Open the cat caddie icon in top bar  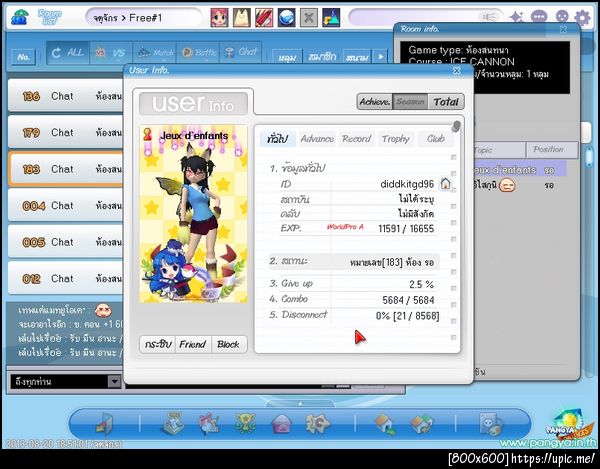tap(242, 18)
